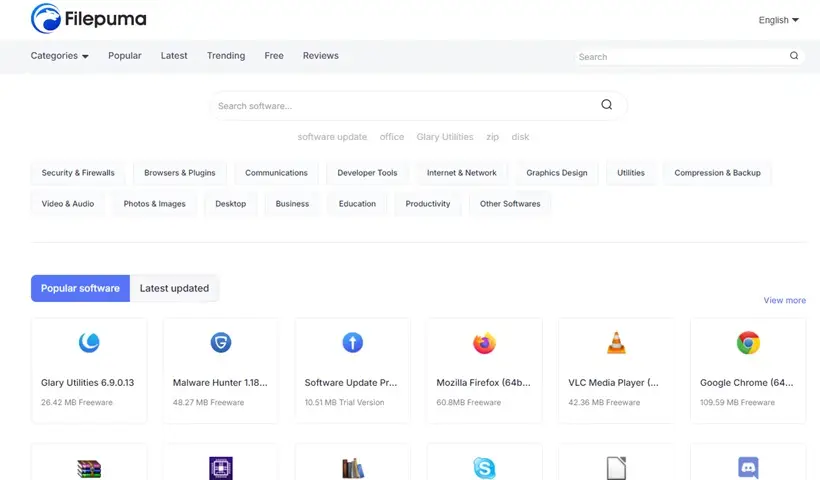Click the software update suggestion
820x480 pixels.
point(332,136)
